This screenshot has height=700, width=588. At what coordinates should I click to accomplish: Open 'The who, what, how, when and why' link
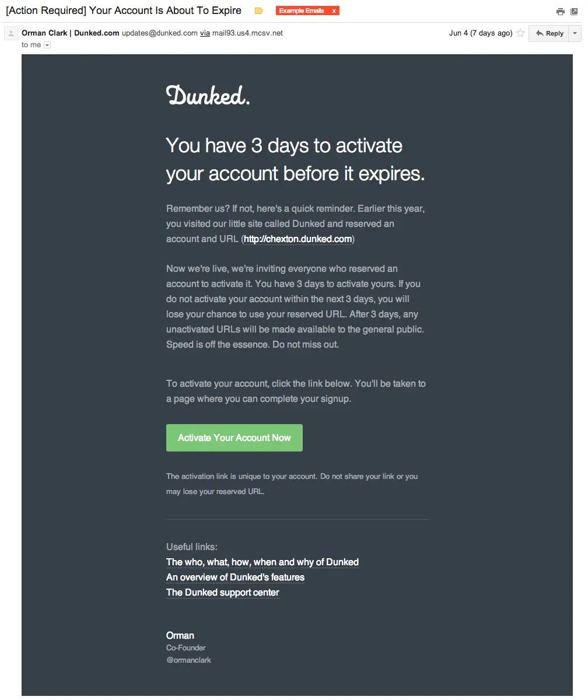click(x=262, y=562)
